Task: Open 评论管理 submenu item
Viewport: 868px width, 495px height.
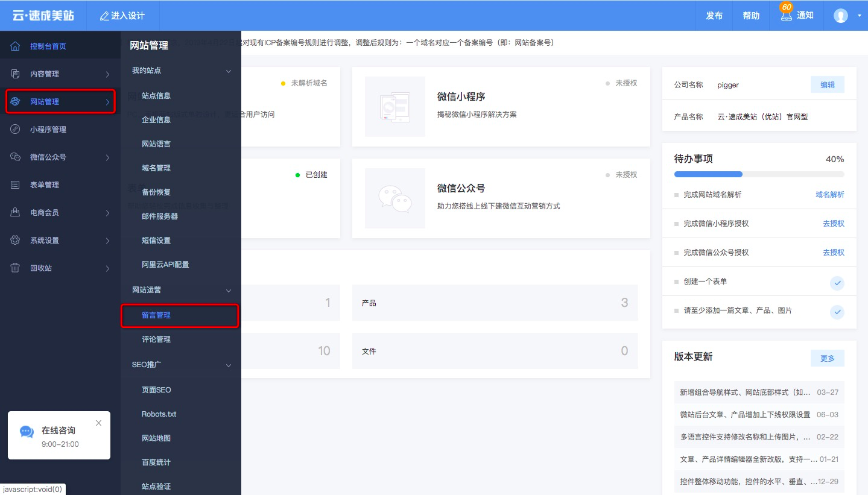Action: coord(156,339)
